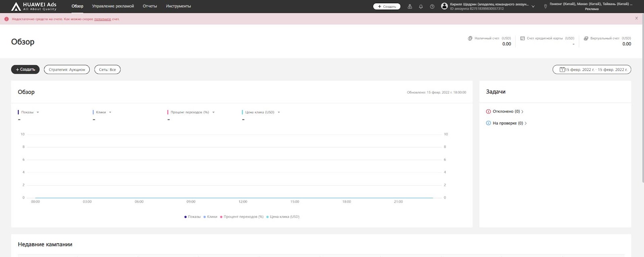Click the region location pin icon

point(545,6)
